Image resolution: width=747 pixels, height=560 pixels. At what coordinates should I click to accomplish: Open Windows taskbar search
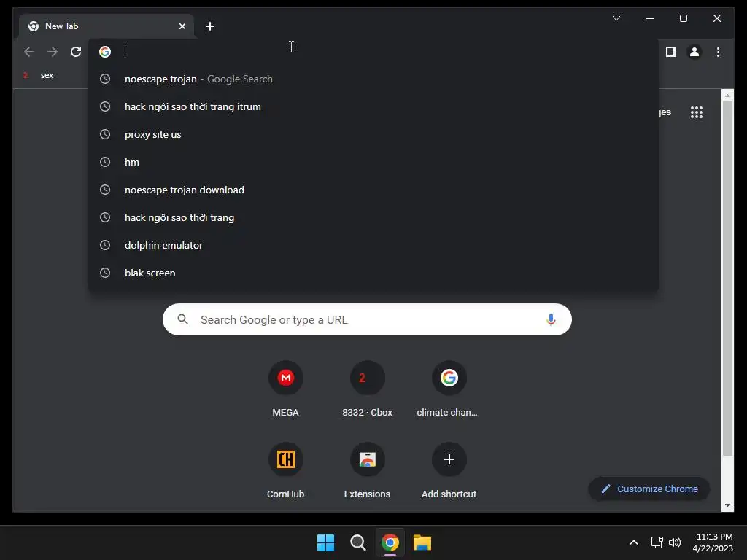(x=357, y=542)
